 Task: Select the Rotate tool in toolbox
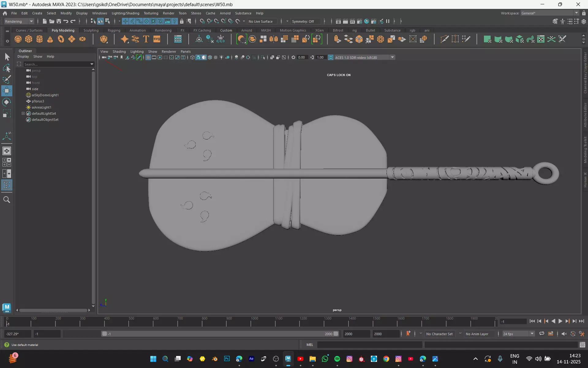pos(7,102)
